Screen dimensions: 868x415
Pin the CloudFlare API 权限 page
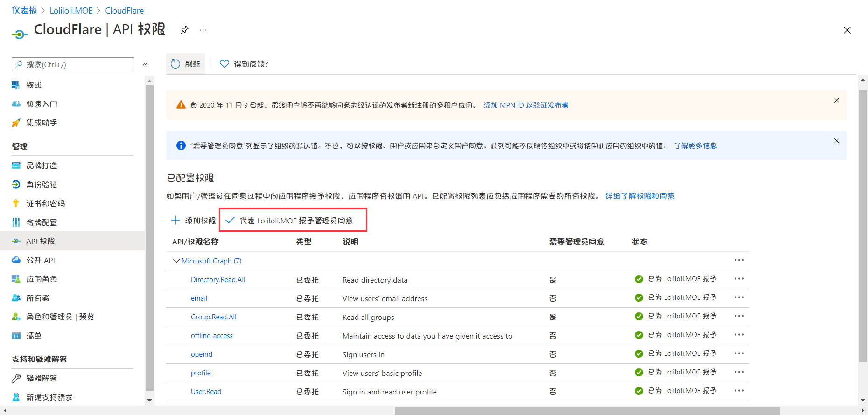point(184,30)
